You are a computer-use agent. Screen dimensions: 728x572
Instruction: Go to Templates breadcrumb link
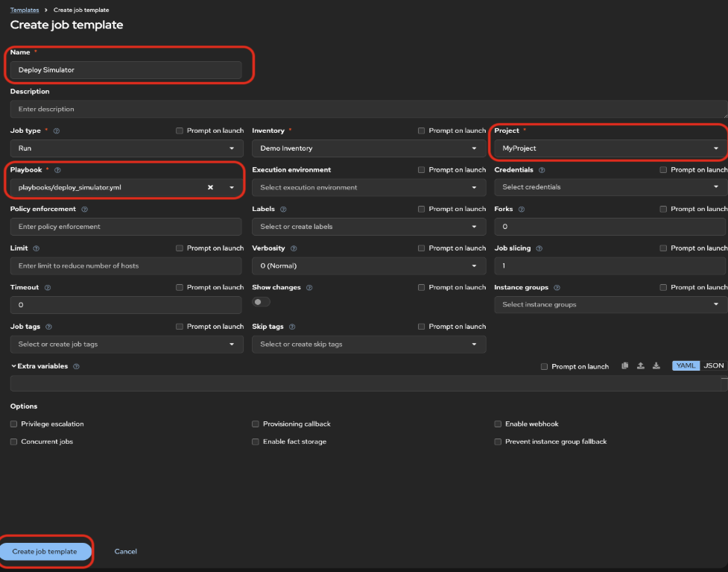pyautogui.click(x=24, y=10)
